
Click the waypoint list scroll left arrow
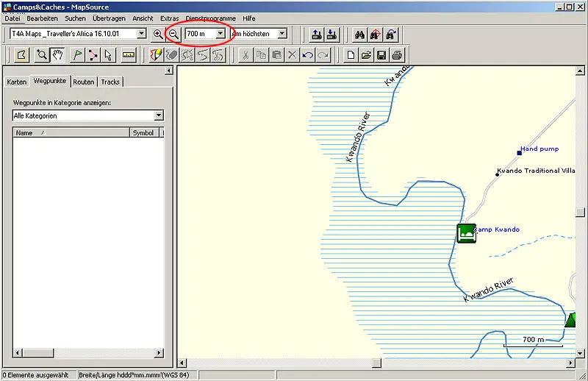click(18, 352)
